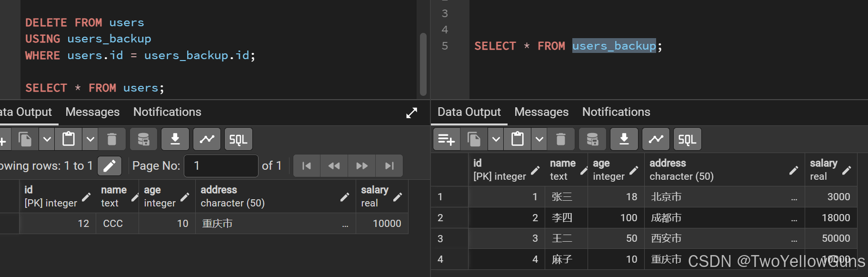Click the 10000 salary cell in left table
Viewport: 868px width, 277px height.
[382, 224]
